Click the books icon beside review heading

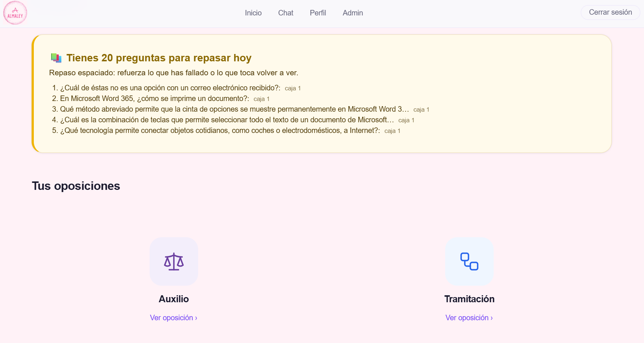pos(56,58)
